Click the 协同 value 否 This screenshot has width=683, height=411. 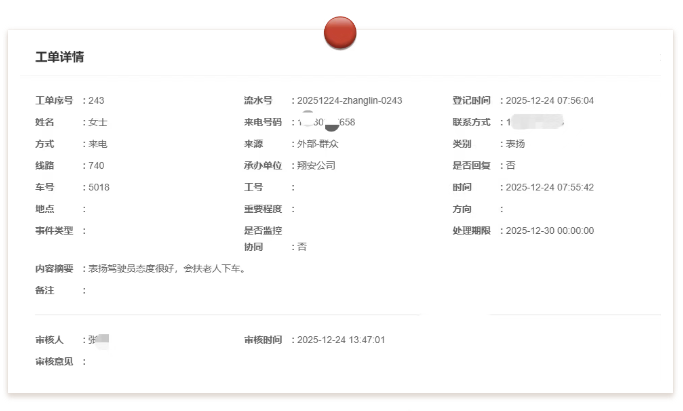(x=301, y=247)
